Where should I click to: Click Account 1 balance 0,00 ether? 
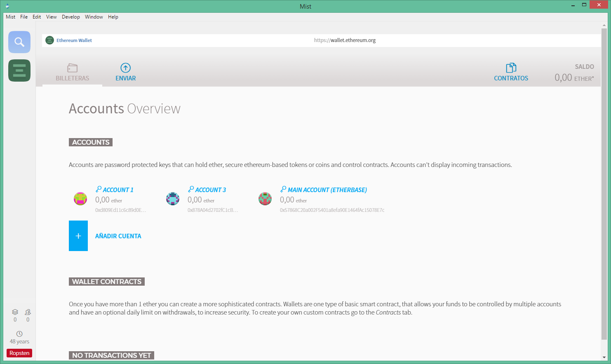pos(109,200)
